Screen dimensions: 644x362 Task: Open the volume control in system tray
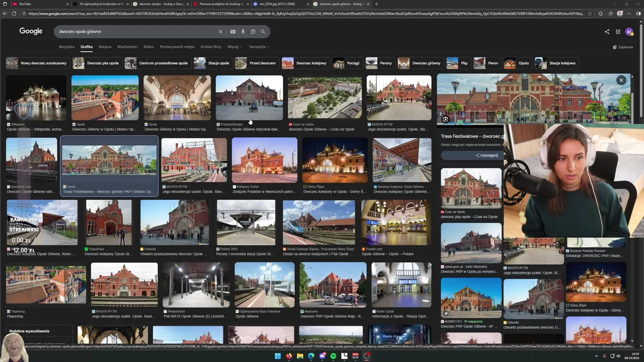(618, 356)
